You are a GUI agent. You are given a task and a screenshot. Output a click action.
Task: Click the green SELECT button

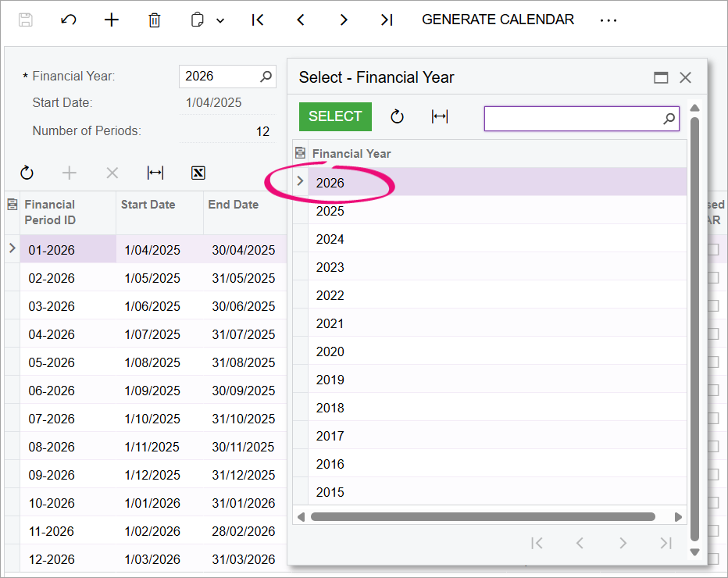point(335,116)
